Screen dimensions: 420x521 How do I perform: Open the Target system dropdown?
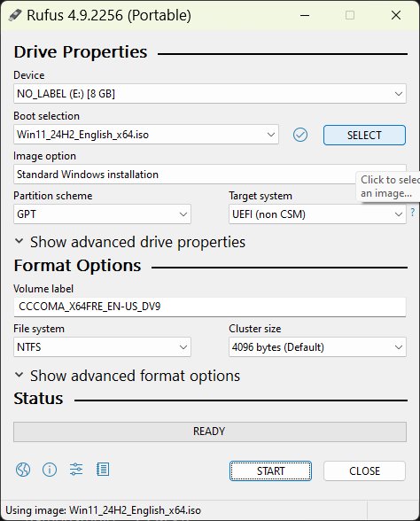click(x=317, y=214)
